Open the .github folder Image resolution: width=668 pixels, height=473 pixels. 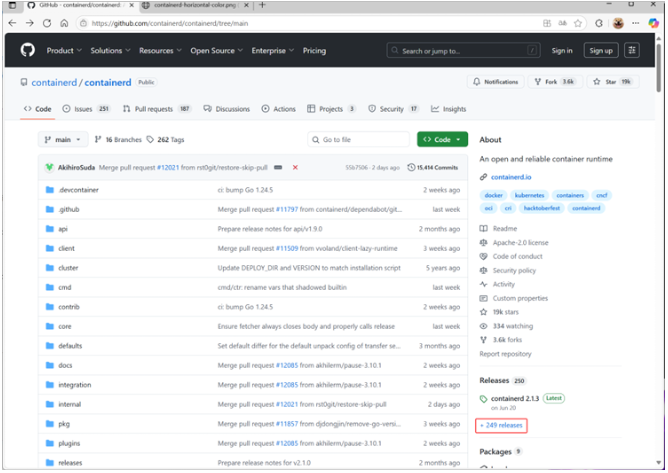(x=69, y=209)
